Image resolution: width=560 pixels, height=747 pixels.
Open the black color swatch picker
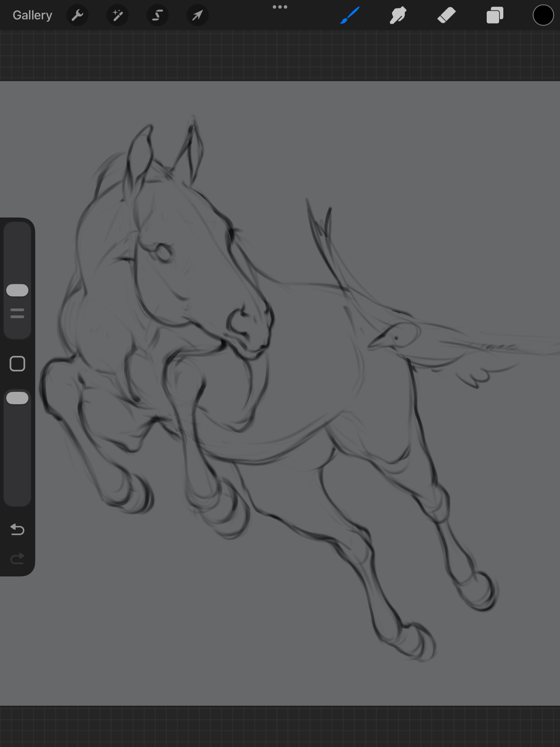pyautogui.click(x=543, y=15)
